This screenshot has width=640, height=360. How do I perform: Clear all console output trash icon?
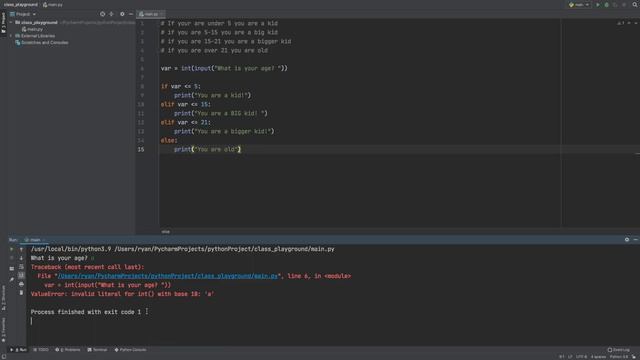[x=21, y=293]
